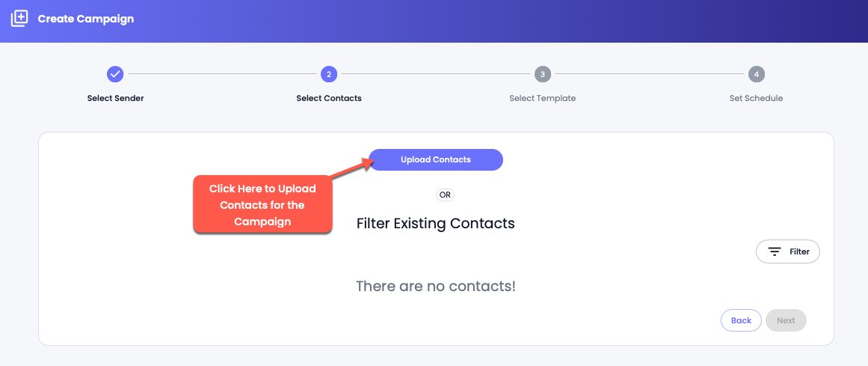Open the Select Sender step label

115,98
